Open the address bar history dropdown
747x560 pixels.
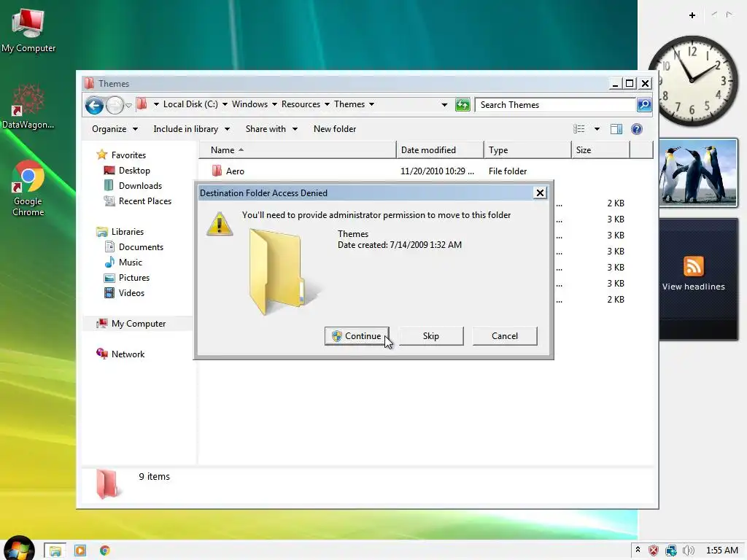coord(444,105)
